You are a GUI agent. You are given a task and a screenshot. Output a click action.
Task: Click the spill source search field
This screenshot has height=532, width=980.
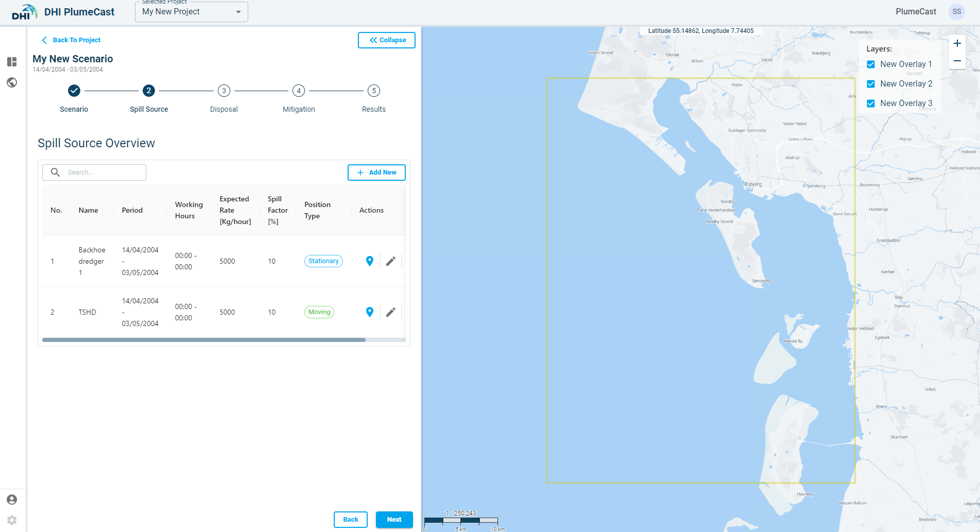103,173
